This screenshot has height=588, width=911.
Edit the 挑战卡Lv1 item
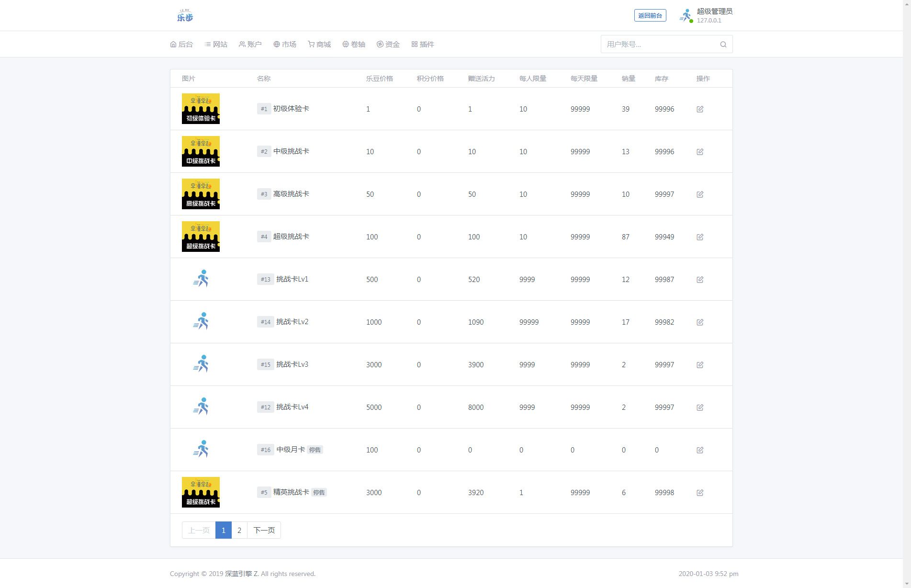click(x=700, y=280)
